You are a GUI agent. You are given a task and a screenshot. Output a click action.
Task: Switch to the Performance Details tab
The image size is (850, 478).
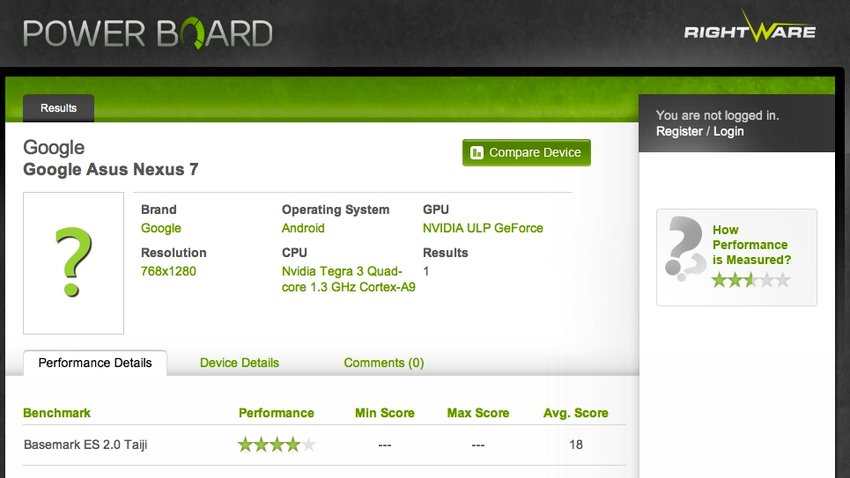pyautogui.click(x=95, y=363)
